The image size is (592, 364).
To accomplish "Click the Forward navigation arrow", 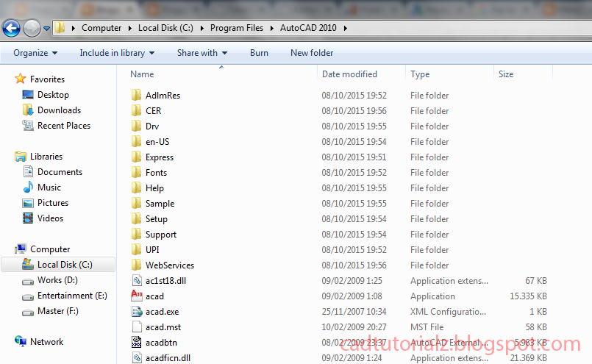I will 32,28.
